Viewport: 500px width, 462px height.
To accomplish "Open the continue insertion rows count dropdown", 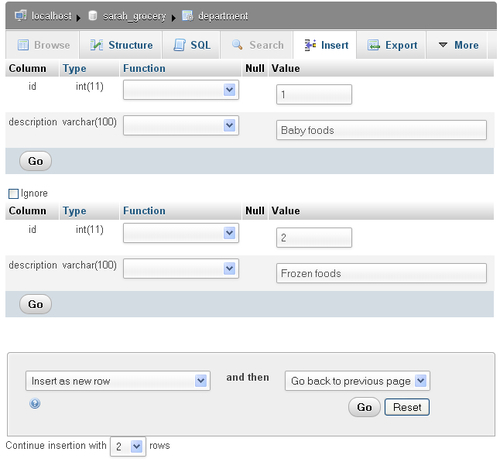I will [128, 446].
